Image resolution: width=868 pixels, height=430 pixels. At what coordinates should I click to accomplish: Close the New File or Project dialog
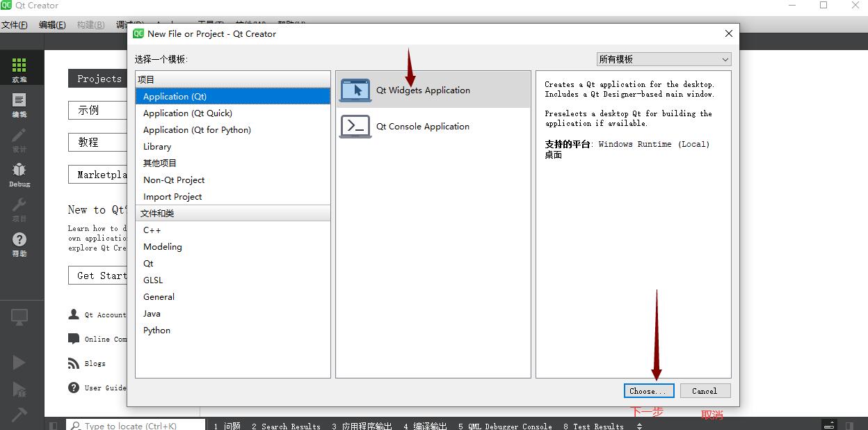(728, 33)
